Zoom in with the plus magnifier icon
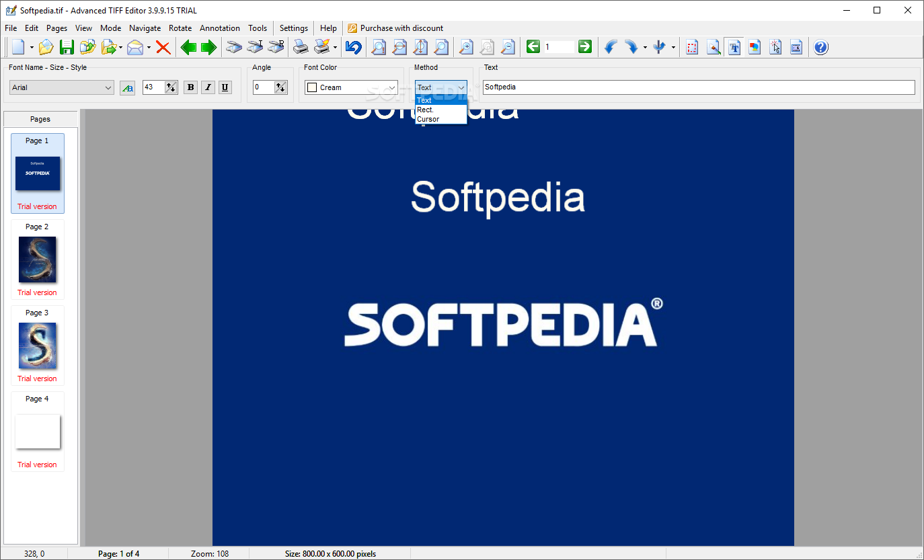 (465, 47)
